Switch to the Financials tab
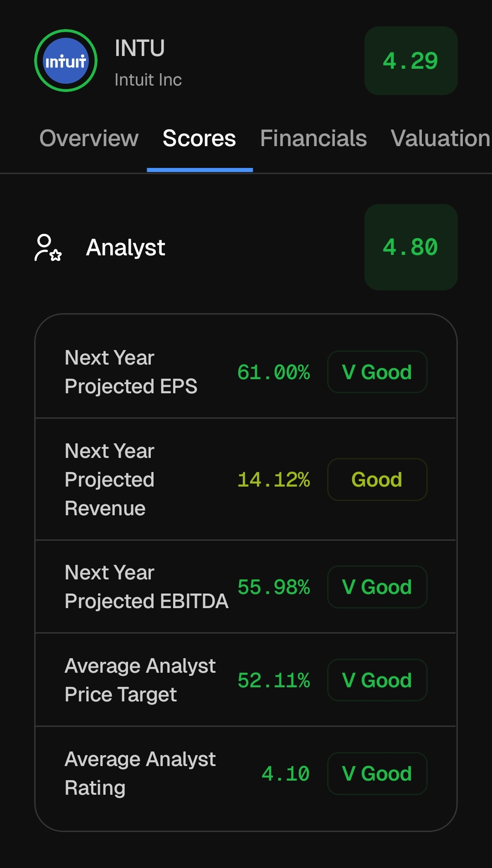 click(x=313, y=138)
